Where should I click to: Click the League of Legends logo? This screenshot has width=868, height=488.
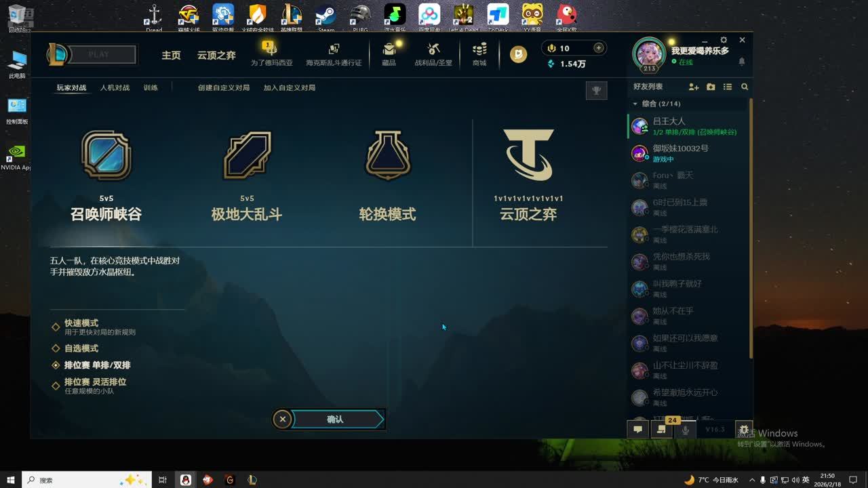57,54
